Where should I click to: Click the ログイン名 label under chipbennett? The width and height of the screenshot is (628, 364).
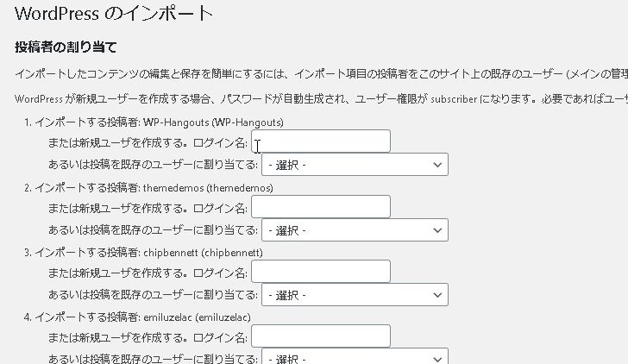coord(221,273)
